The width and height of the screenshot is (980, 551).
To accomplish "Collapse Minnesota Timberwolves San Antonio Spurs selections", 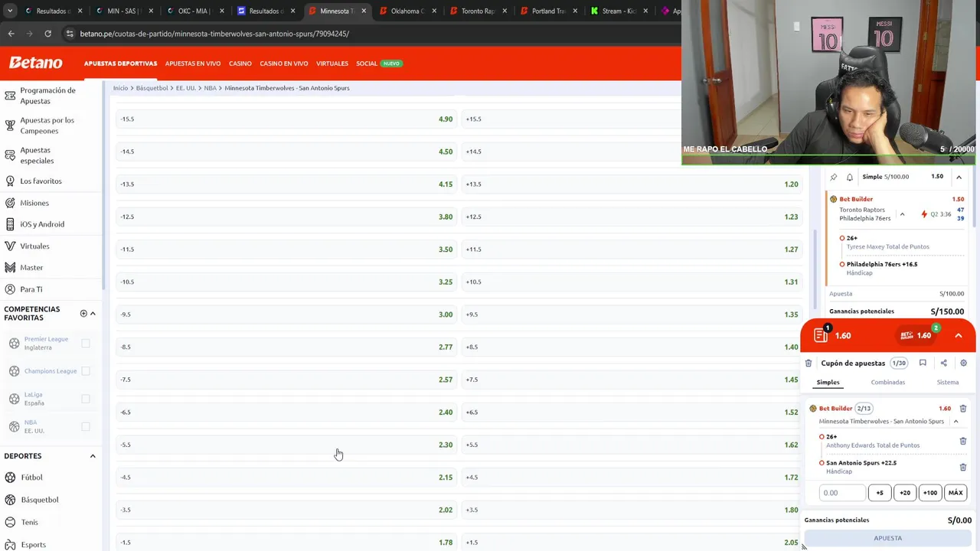I will click(955, 422).
